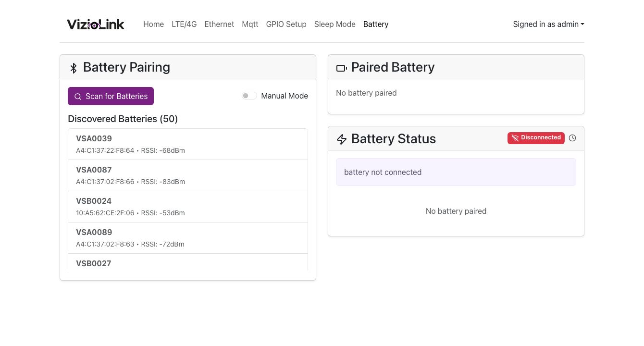
Task: Click the wifi-off icon in Disconnected badge
Action: click(x=515, y=138)
